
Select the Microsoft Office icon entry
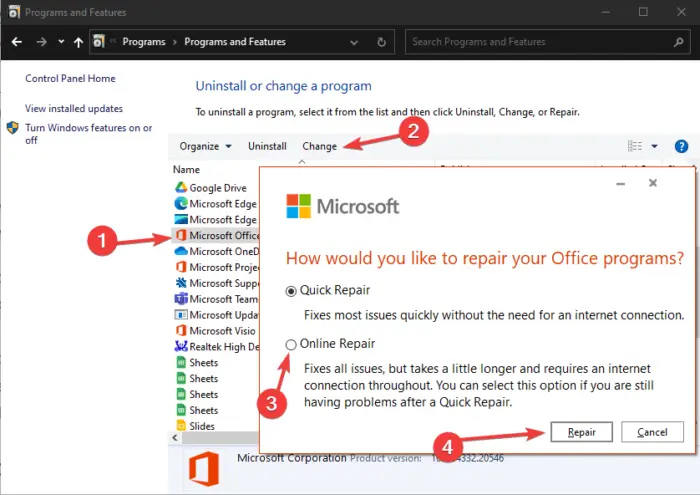pyautogui.click(x=181, y=235)
